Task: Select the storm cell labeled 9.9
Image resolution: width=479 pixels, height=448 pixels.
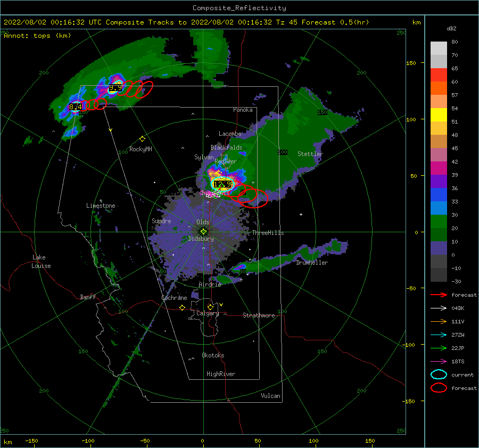Action: (115, 88)
